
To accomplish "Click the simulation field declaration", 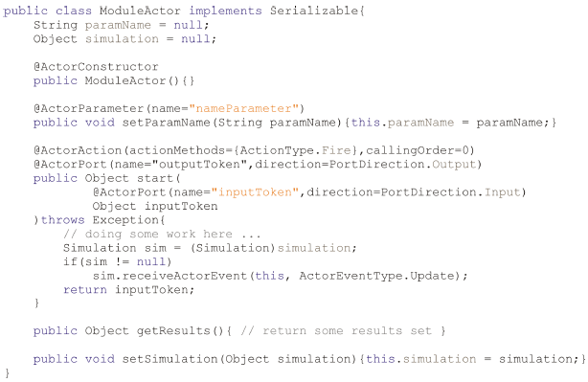I will tap(122, 39).
